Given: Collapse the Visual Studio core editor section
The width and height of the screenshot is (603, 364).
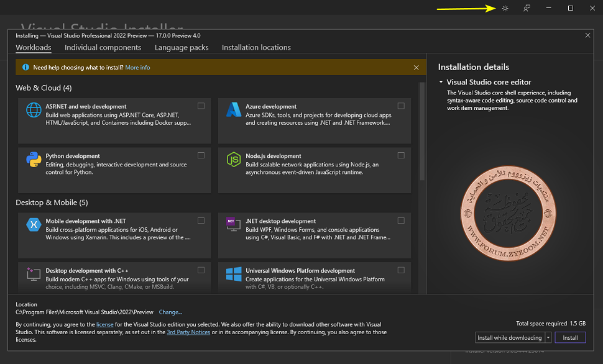Looking at the screenshot, I should coord(441,82).
